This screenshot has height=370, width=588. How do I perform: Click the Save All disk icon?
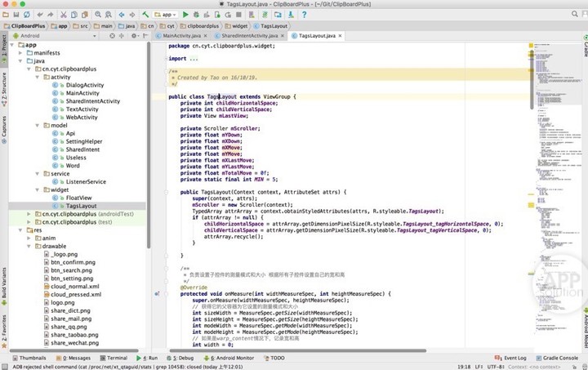click(16, 15)
